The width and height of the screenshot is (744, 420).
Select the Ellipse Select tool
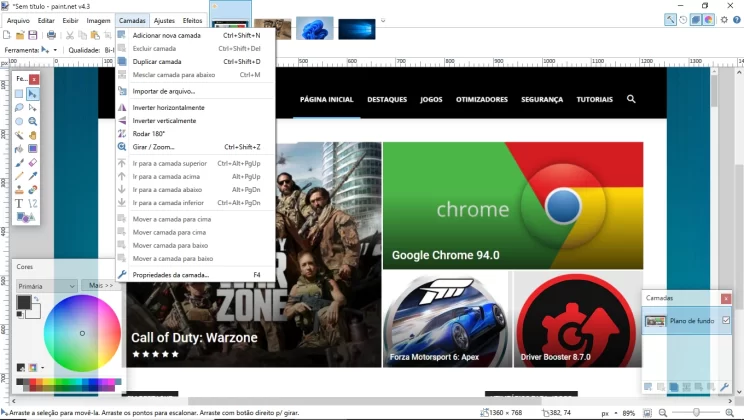tap(19, 121)
